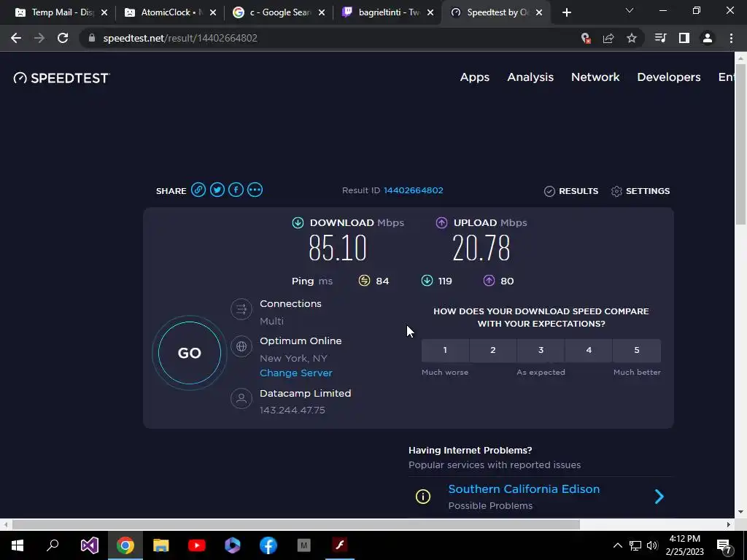Reload the Speedtest page
The height and width of the screenshot is (560, 747).
coord(63,38)
